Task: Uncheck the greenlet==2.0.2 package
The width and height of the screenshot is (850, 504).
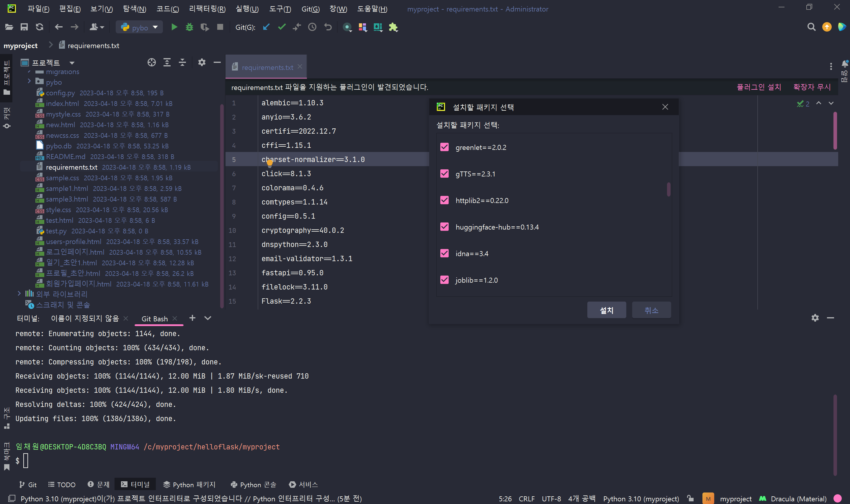Action: point(444,147)
